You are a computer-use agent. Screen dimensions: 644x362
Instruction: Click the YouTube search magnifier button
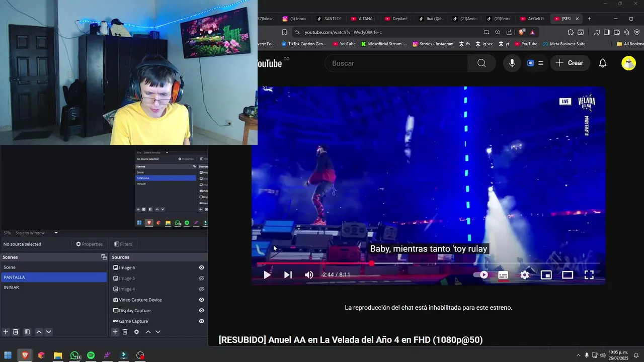pos(481,63)
